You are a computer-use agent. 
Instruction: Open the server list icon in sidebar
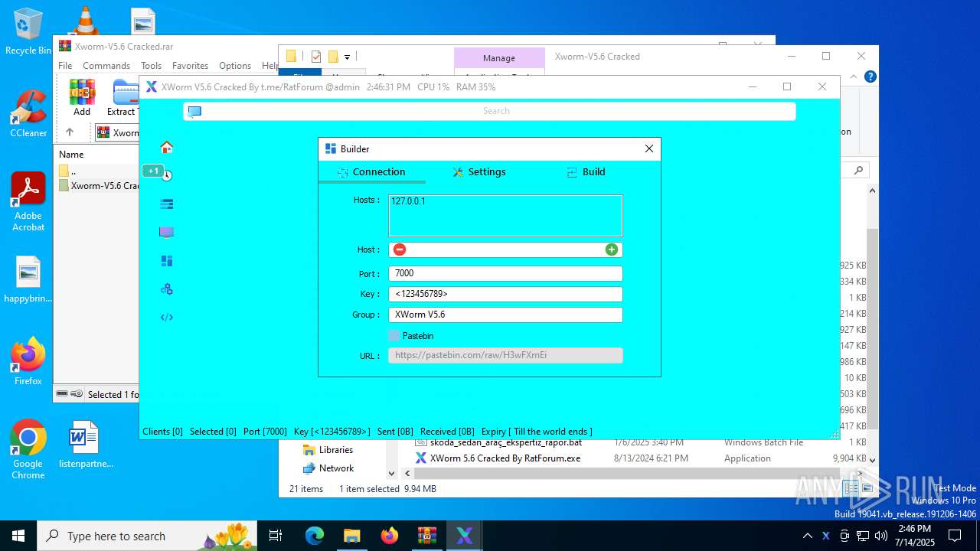[x=166, y=204]
